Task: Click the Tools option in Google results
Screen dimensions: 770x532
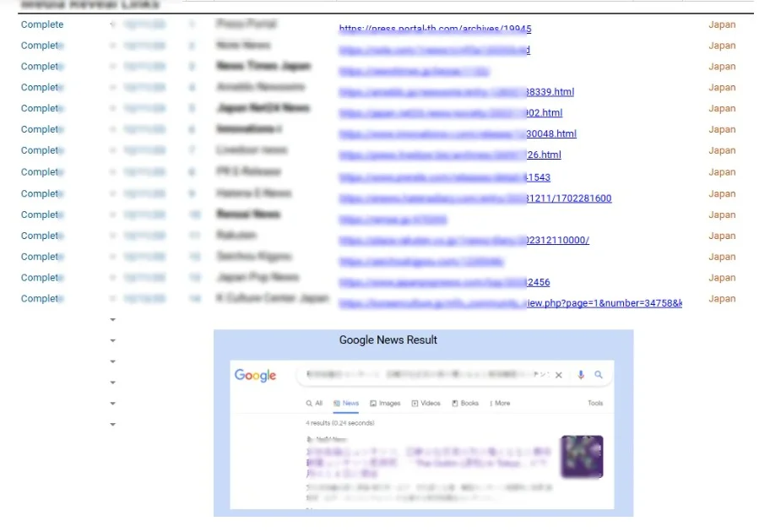Action: coord(595,404)
